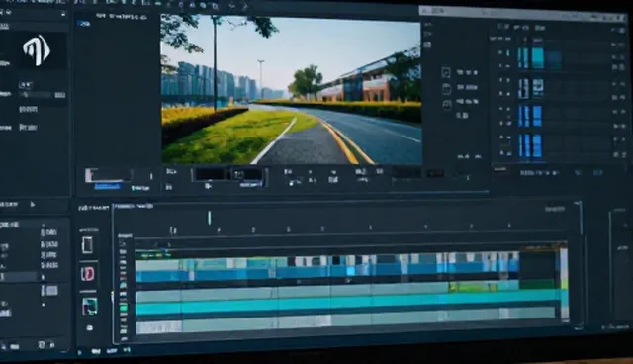Click the teal playhead marker above the timeline ruler
Image resolution: width=633 pixels, height=364 pixels.
[209, 218]
